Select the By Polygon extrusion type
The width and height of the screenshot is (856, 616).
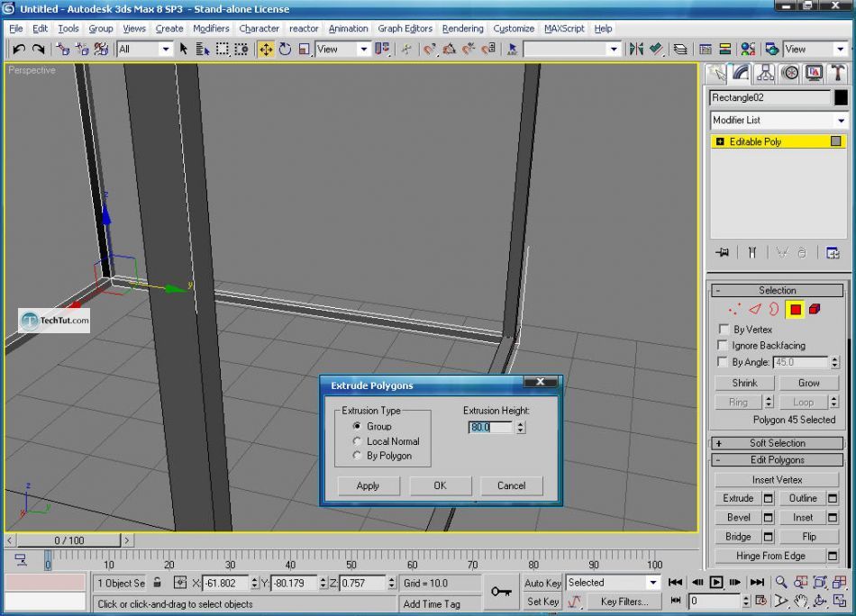click(x=357, y=455)
